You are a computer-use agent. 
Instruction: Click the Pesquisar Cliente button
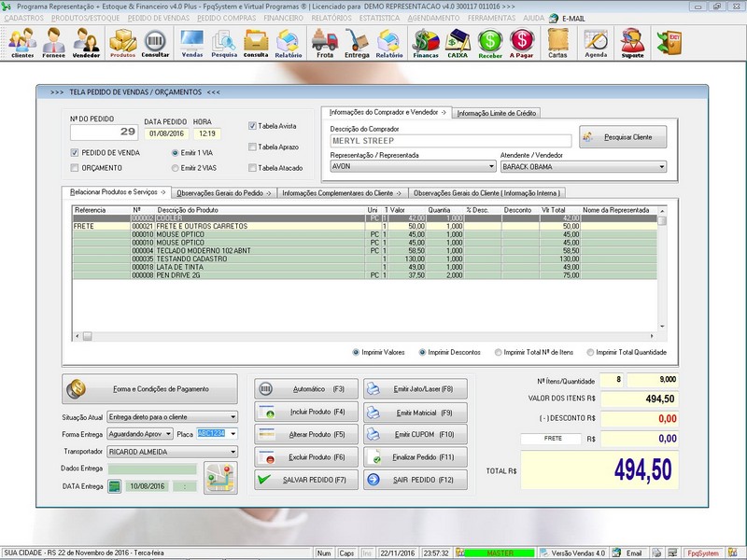click(x=623, y=137)
